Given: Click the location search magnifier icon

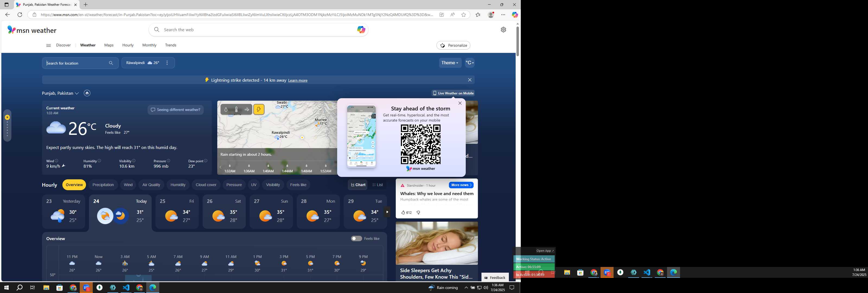Looking at the screenshot, I should click(111, 63).
